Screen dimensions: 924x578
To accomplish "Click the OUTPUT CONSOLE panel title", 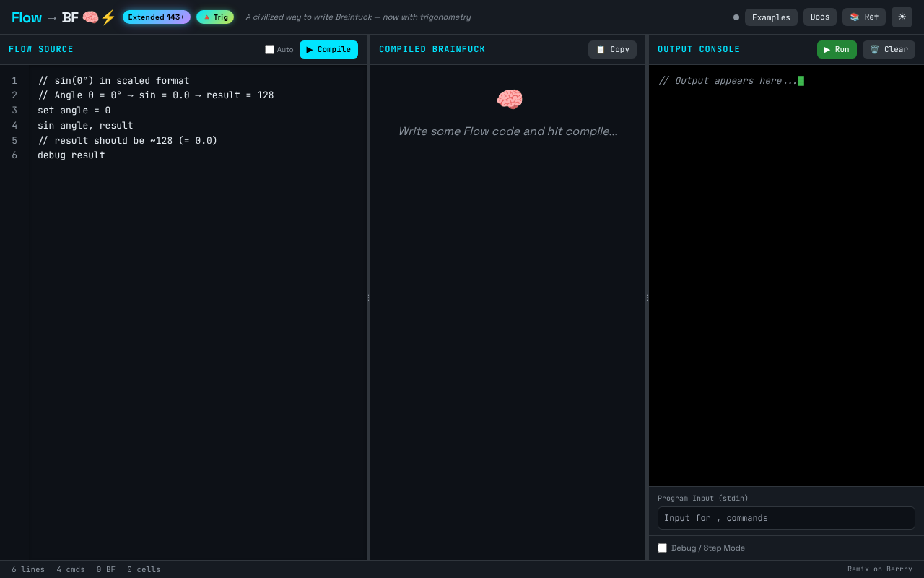I will (x=699, y=49).
